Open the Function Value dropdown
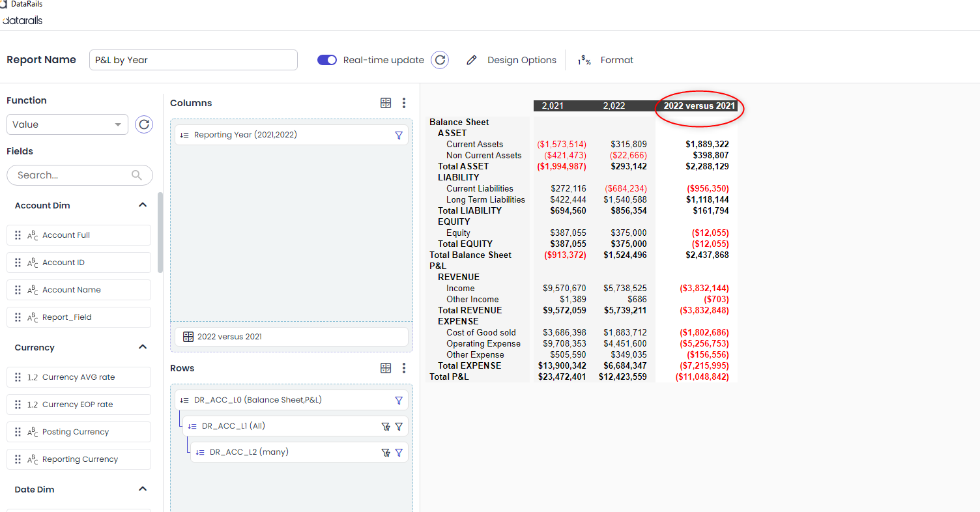 (67, 124)
